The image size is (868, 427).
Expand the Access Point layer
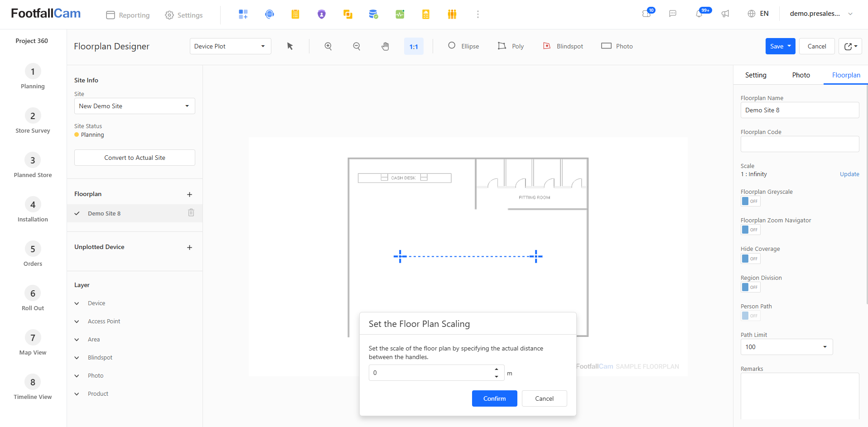77,321
